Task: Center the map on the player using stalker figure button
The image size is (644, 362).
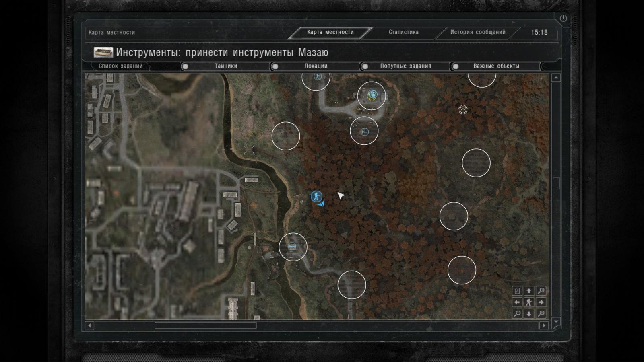Action: click(529, 302)
